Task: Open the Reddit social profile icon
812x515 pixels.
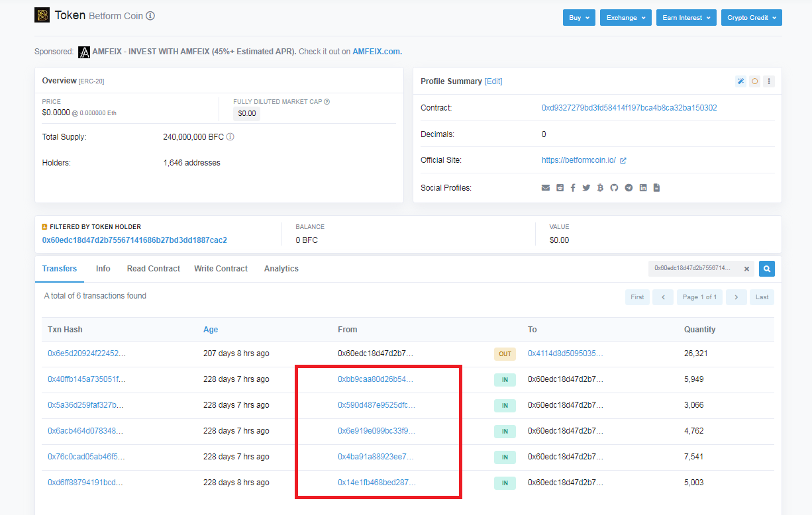Action: 560,188
